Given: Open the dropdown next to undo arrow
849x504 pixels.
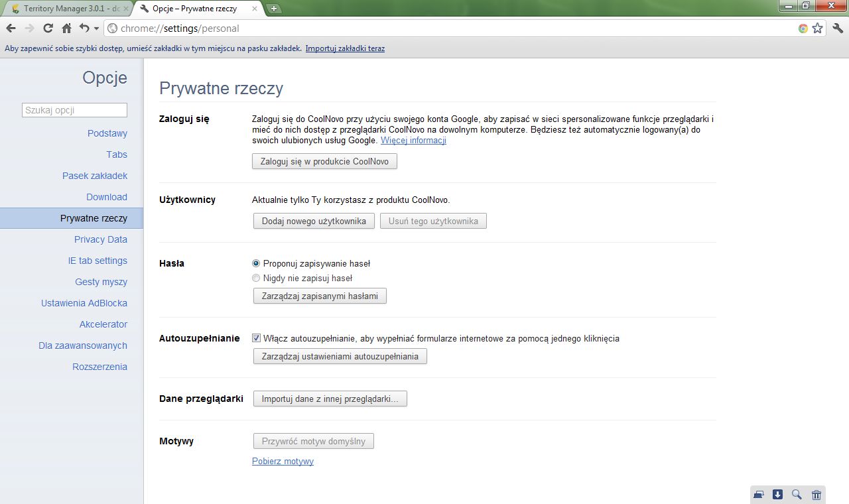Looking at the screenshot, I should (96, 29).
